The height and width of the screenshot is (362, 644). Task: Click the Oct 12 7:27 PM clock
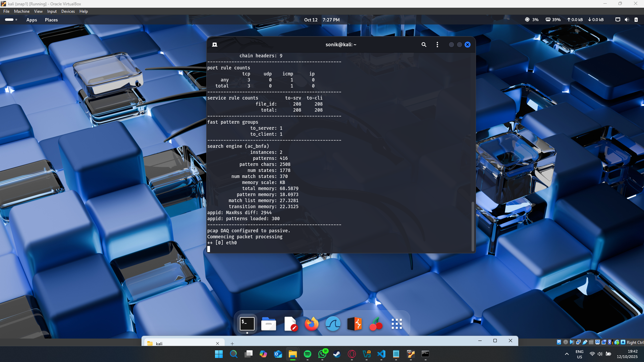pos(322,20)
